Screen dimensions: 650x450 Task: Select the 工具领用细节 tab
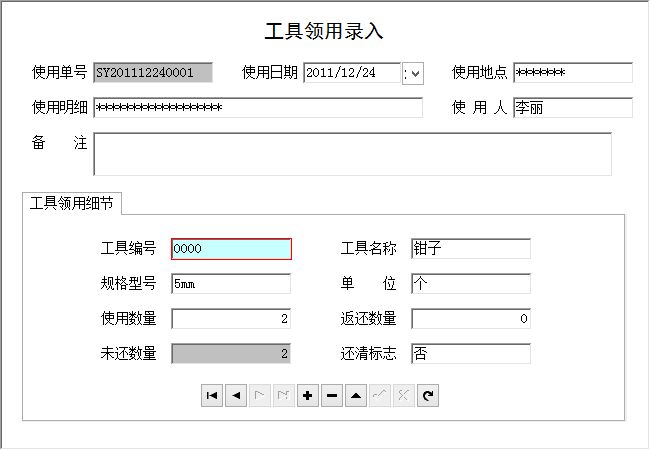(x=72, y=203)
